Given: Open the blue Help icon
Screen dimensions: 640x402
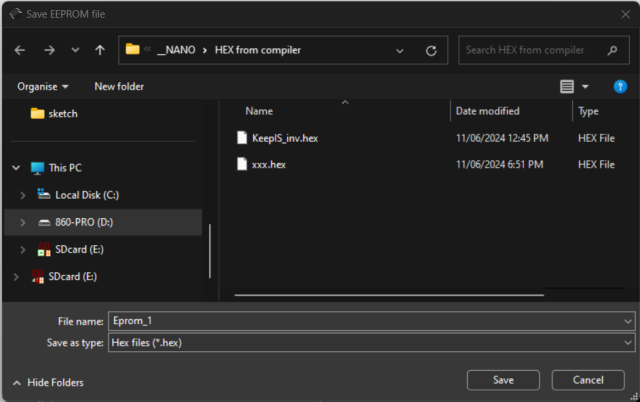Looking at the screenshot, I should [620, 87].
